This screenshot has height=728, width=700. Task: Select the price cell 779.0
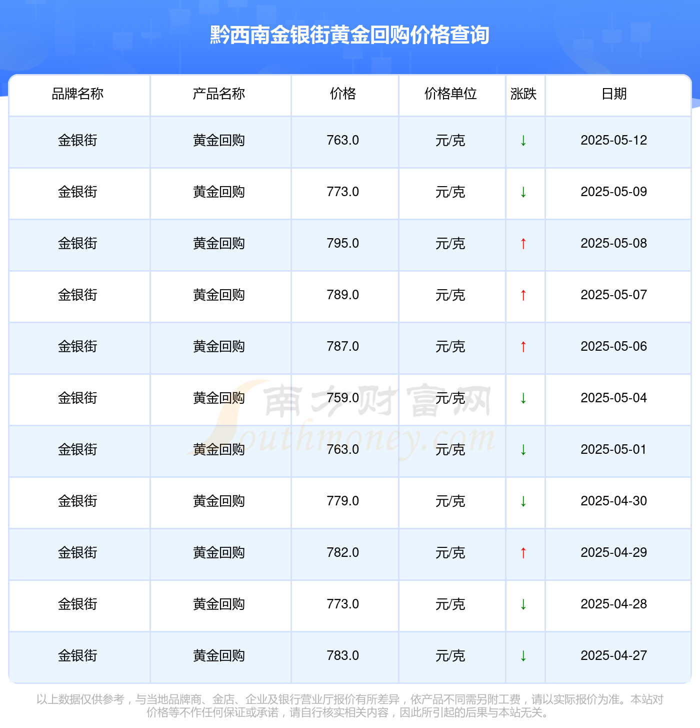click(343, 501)
